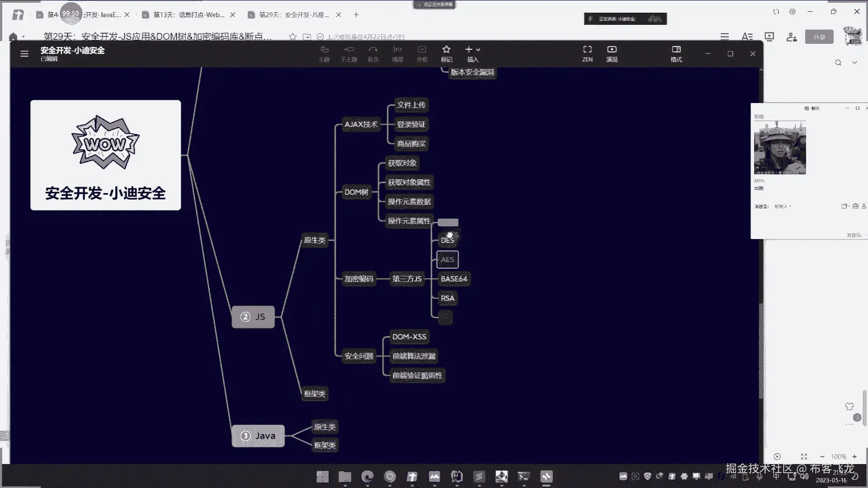Image resolution: width=868 pixels, height=488 pixels.
Task: Click the Edge browser taskbar icon
Action: point(367,476)
